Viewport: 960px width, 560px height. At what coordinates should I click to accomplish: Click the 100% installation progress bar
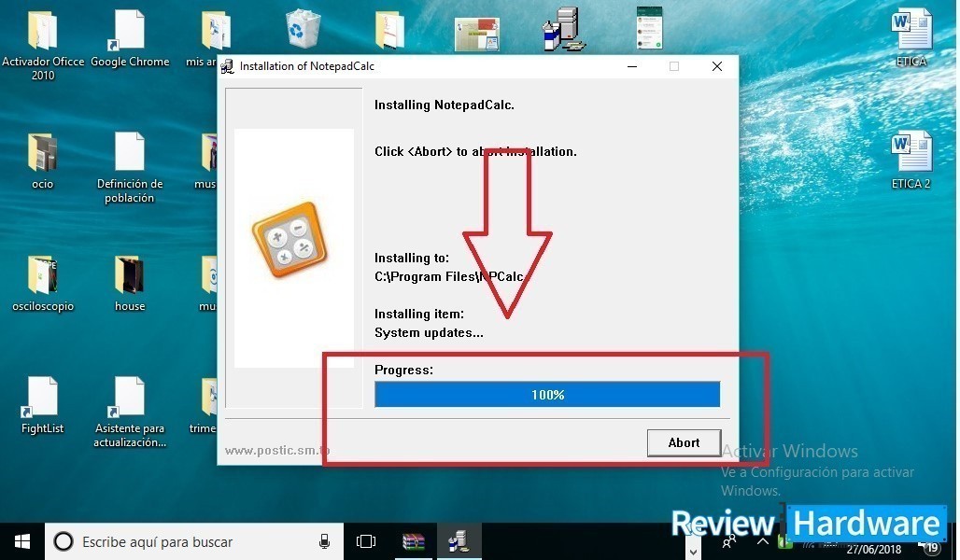(547, 395)
